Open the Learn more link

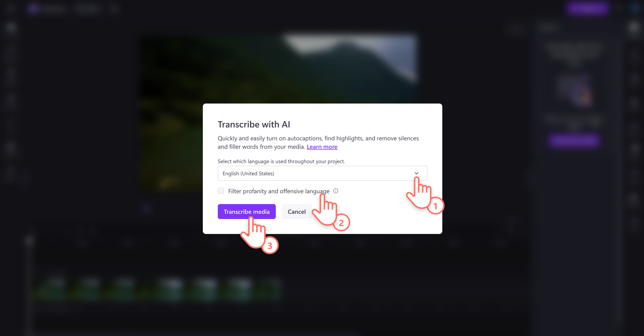322,147
